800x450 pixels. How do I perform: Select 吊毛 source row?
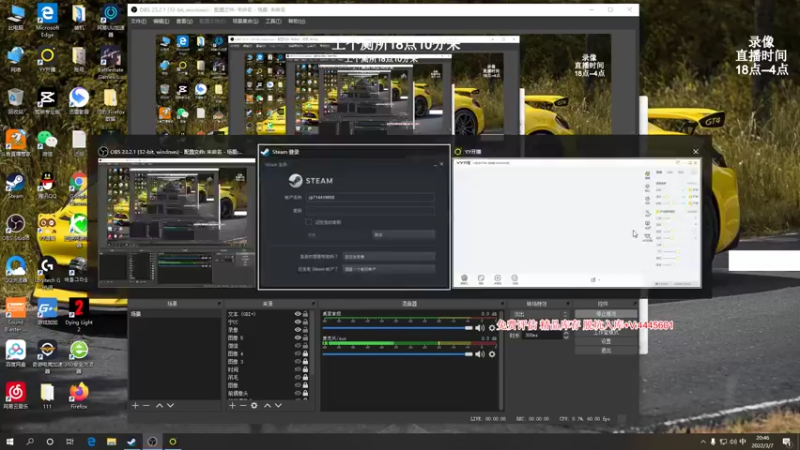click(x=268, y=377)
